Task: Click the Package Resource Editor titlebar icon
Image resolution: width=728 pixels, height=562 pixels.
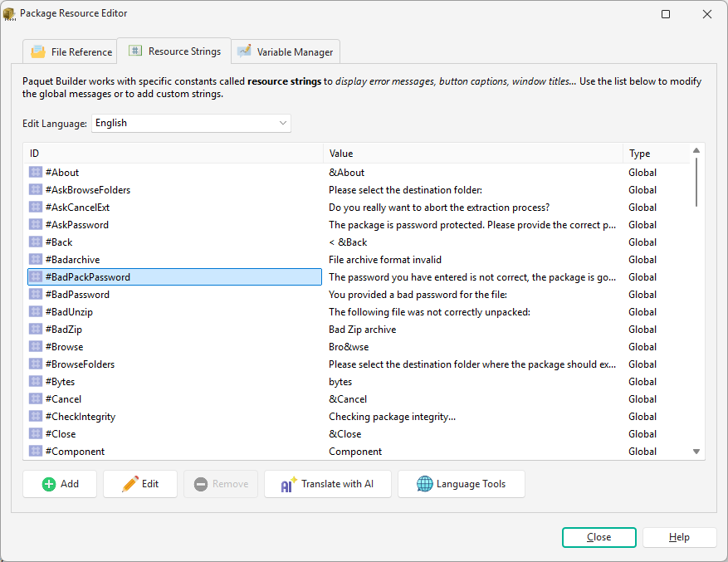Action: click(x=10, y=13)
